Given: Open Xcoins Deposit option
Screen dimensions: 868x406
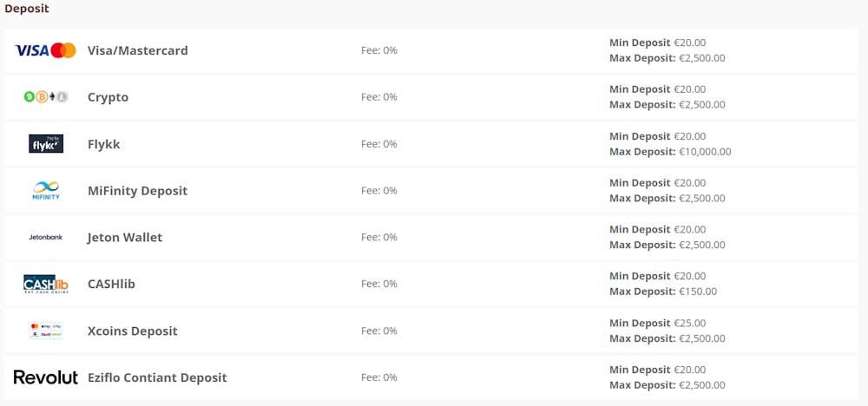Looking at the screenshot, I should click(x=132, y=331).
